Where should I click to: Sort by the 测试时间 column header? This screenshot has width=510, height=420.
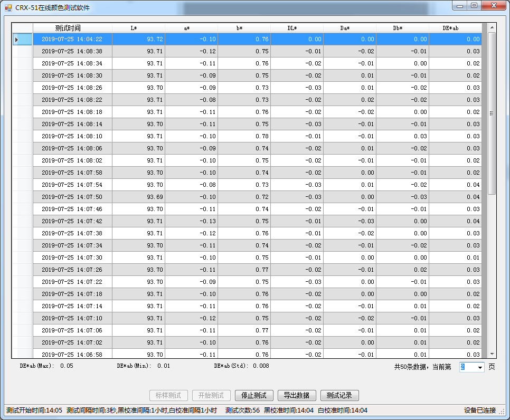(72, 28)
